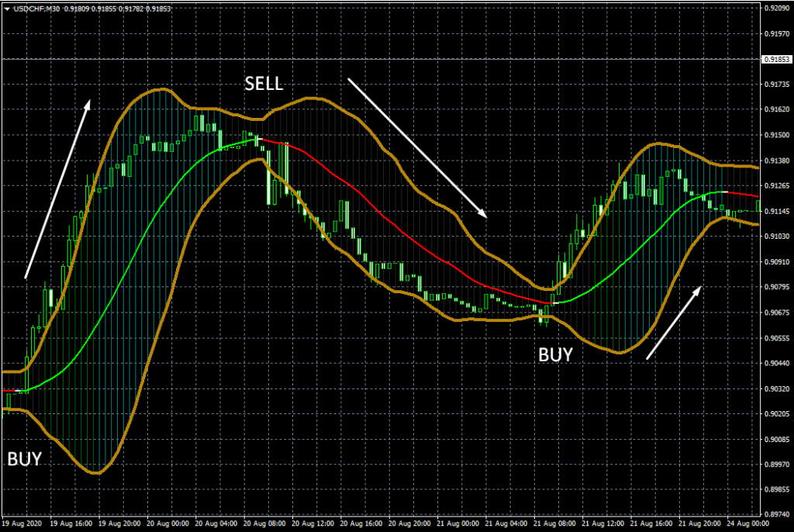Screen dimensions: 794x532
Task: Select the SELL text label on the chart
Action: pos(266,84)
